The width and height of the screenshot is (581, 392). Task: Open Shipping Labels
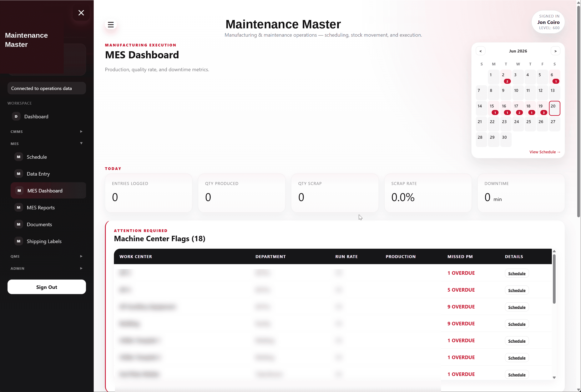48,241
